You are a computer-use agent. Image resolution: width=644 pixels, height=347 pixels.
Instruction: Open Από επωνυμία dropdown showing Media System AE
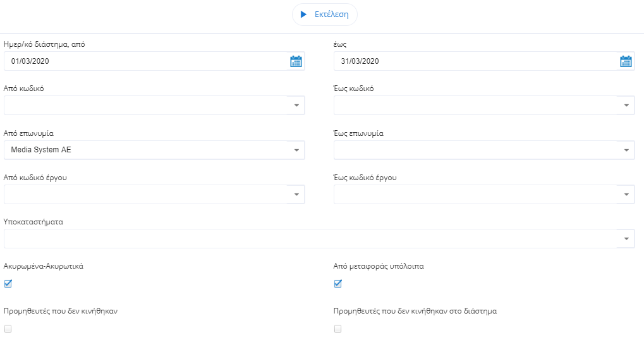point(296,150)
